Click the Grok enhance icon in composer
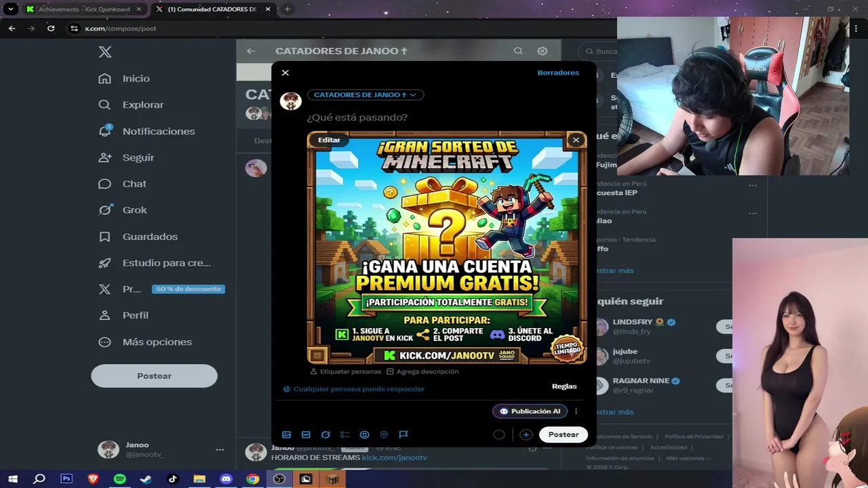The image size is (868, 488). pyautogui.click(x=325, y=434)
